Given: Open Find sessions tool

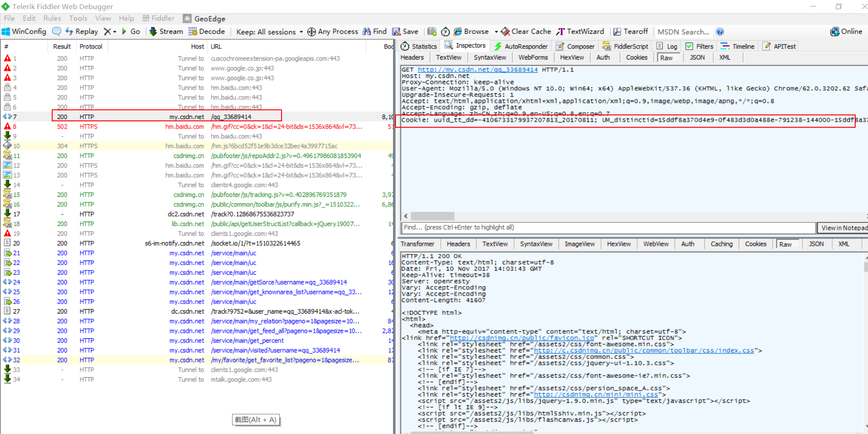Looking at the screenshot, I should (x=374, y=31).
